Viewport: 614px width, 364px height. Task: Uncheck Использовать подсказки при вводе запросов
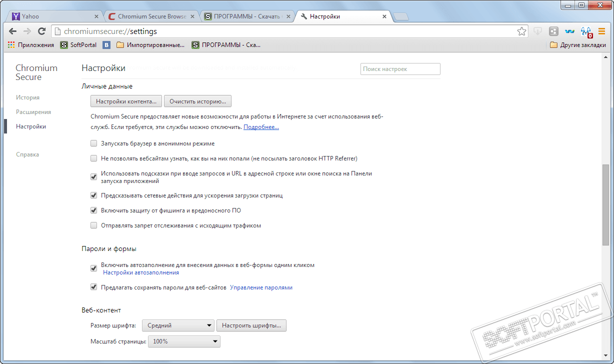pos(93,176)
